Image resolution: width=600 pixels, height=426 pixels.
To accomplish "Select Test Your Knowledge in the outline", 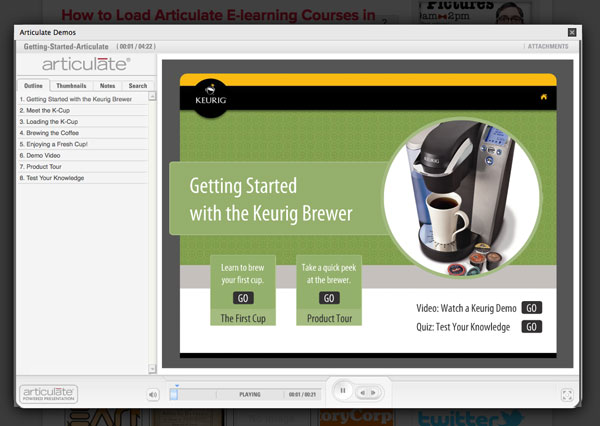I will (83, 178).
